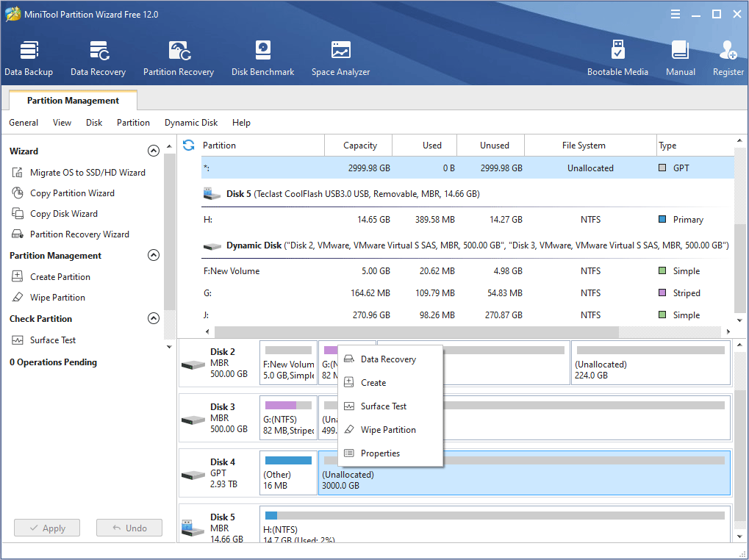The image size is (749, 560).
Task: Choose Data Recovery in context menu
Action: 390,359
